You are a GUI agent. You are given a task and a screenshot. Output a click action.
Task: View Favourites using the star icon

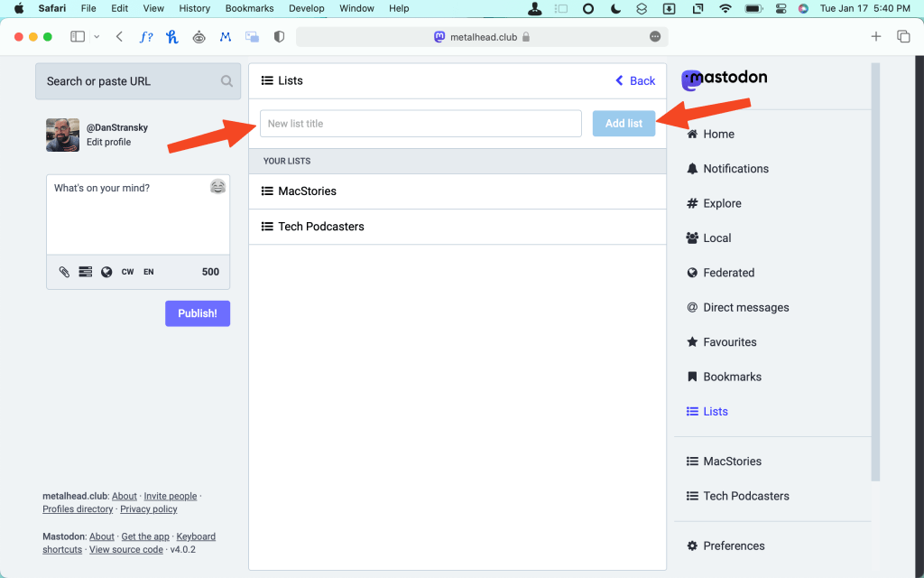[x=690, y=341]
